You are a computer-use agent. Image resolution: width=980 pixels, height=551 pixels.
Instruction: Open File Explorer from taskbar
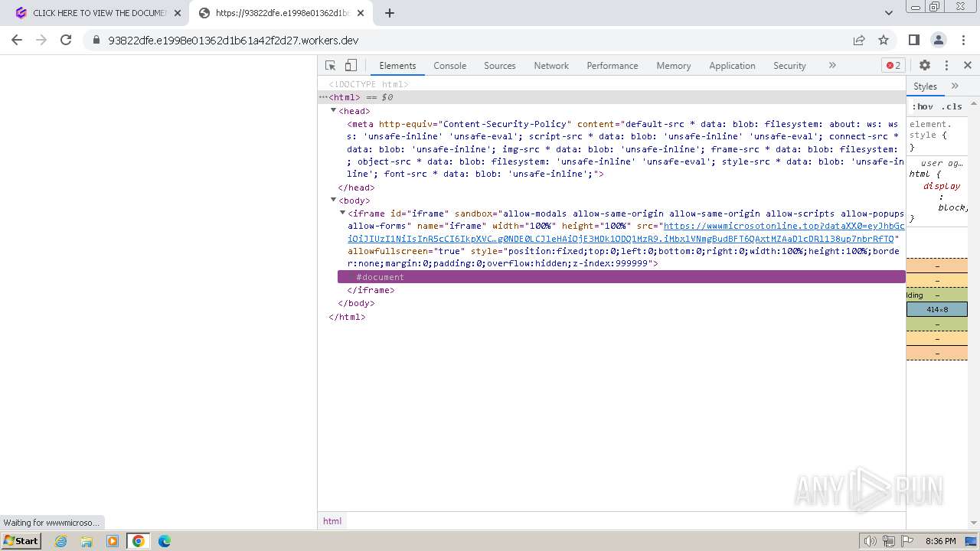(87, 541)
